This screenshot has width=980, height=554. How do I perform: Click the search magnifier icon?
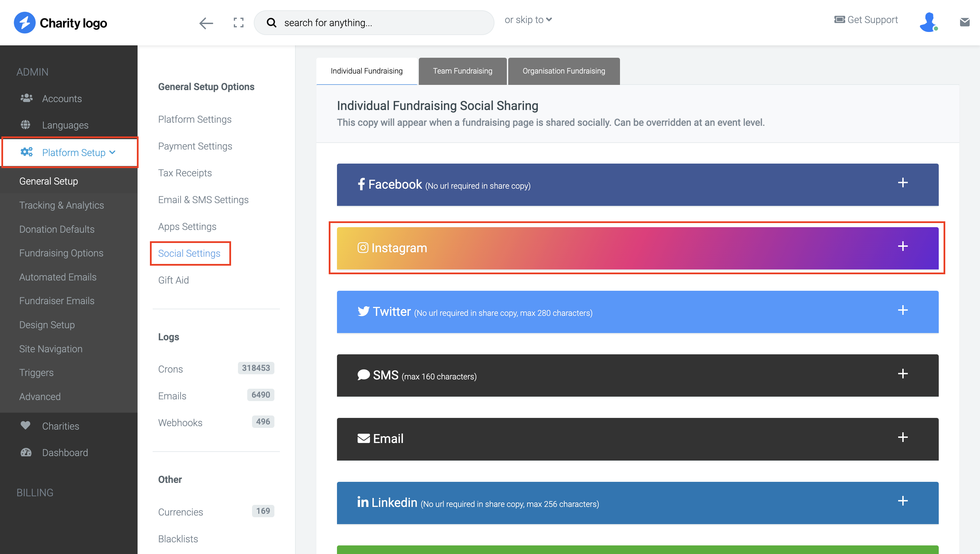(271, 22)
